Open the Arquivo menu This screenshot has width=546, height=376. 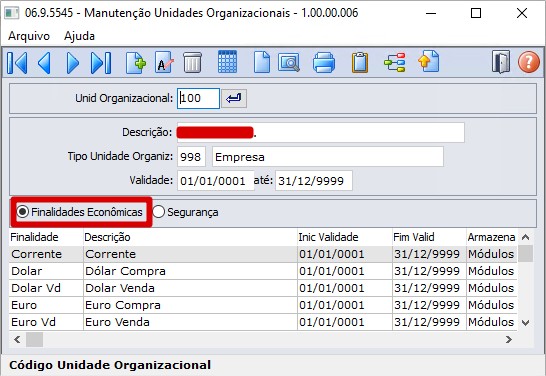[29, 36]
